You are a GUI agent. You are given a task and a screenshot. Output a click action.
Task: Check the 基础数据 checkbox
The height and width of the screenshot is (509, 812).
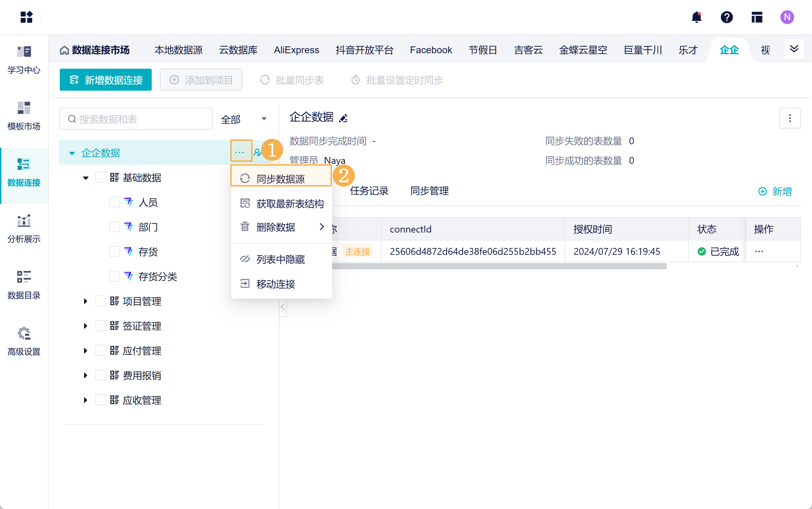point(101,178)
